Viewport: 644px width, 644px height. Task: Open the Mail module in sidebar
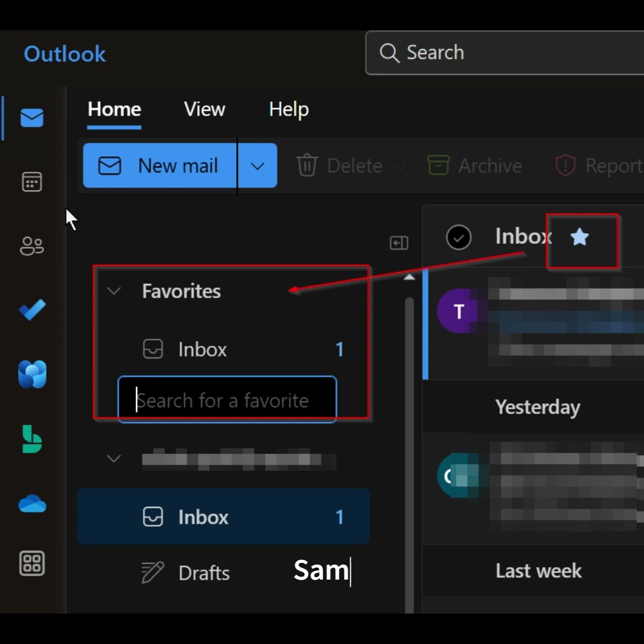click(32, 118)
